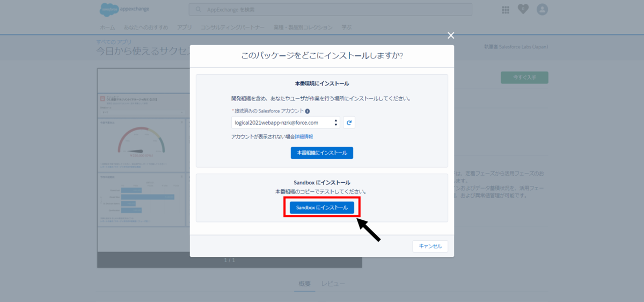Image resolution: width=644 pixels, height=302 pixels.
Task: Click the 今すぐ入手 button
Action: coord(524,77)
